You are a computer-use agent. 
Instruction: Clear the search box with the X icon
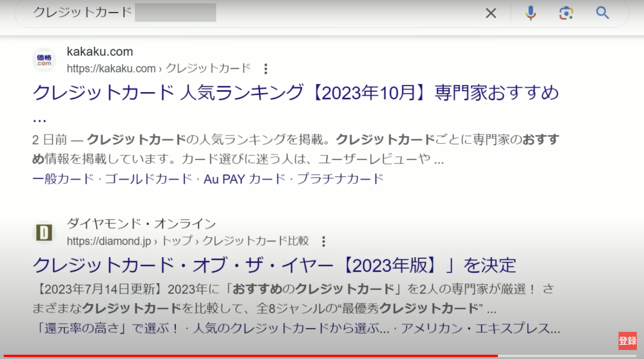(x=491, y=13)
